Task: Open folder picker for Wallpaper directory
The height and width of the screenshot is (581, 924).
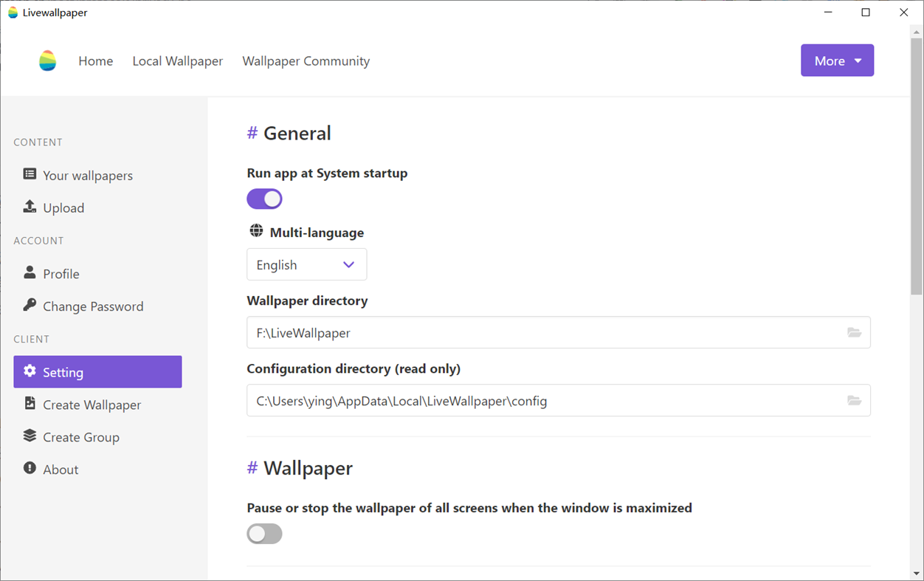Action: coord(855,333)
